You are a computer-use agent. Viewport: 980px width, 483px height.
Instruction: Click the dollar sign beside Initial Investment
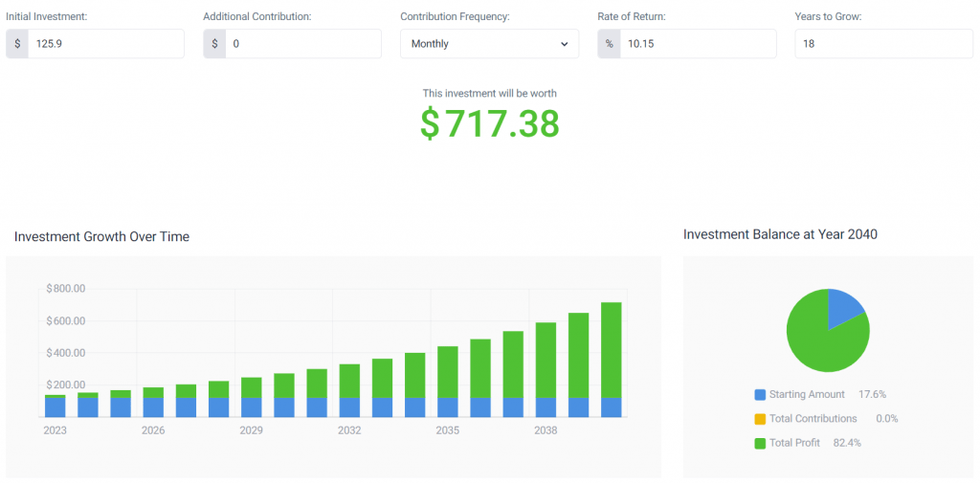coord(17,44)
